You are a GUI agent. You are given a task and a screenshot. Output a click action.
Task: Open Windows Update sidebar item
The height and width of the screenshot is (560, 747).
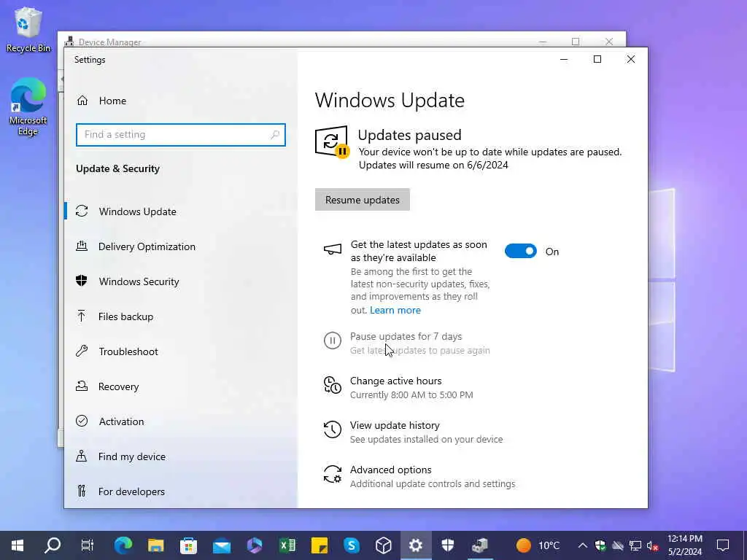pos(181,211)
